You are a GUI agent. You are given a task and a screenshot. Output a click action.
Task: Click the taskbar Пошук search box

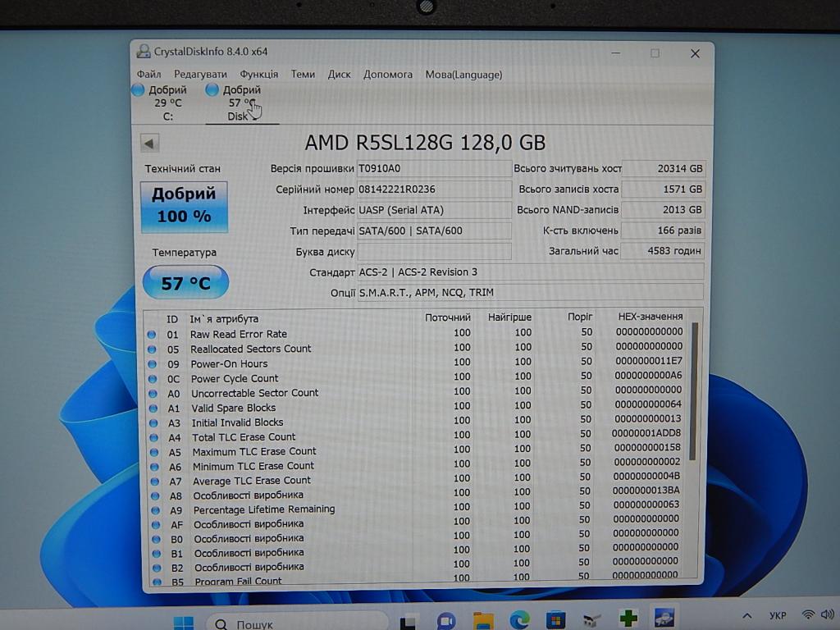[297, 623]
